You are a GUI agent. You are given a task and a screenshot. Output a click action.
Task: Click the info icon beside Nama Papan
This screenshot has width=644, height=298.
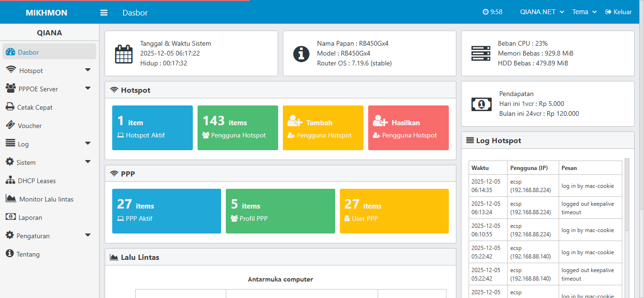(x=301, y=53)
